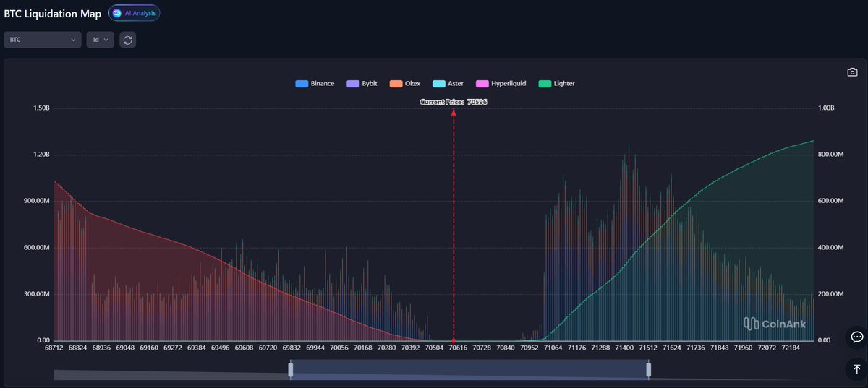Toggle Lighter series in legend
868x388 pixels.
click(557, 84)
